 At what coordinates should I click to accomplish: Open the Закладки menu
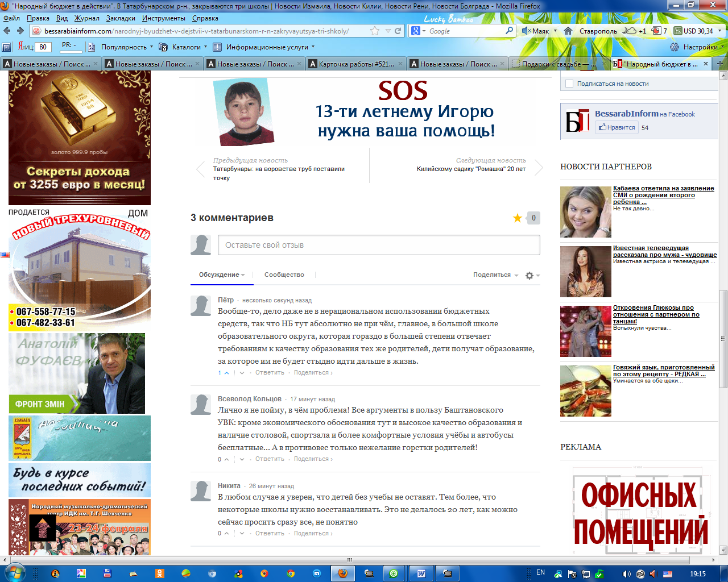pyautogui.click(x=121, y=18)
